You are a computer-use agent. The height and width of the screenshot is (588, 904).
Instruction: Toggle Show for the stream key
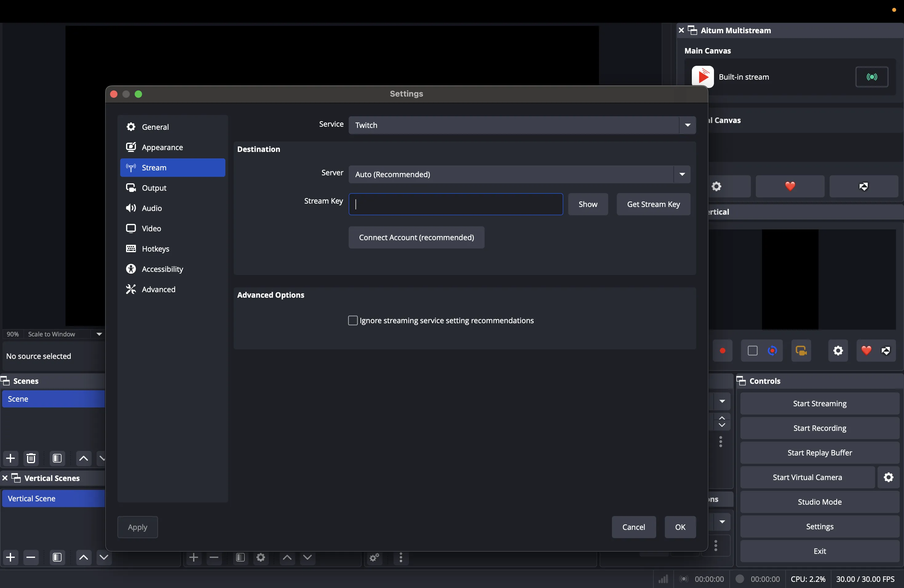pos(588,205)
